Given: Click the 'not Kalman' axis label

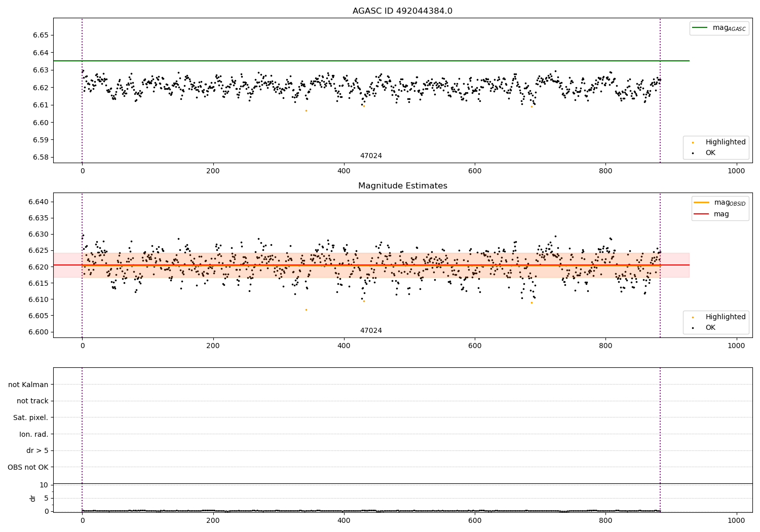Looking at the screenshot, I should pyautogui.click(x=28, y=385).
